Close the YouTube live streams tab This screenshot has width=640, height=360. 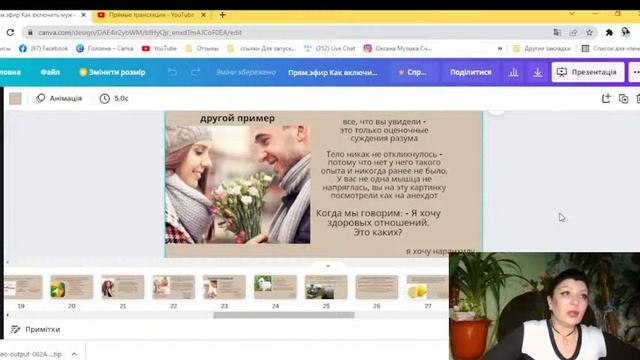point(203,15)
